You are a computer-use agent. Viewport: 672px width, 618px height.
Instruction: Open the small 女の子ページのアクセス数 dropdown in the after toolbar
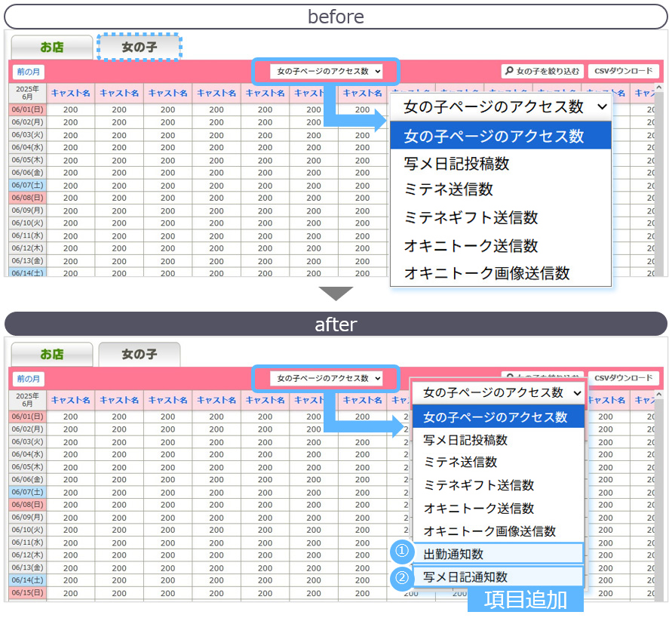327,378
